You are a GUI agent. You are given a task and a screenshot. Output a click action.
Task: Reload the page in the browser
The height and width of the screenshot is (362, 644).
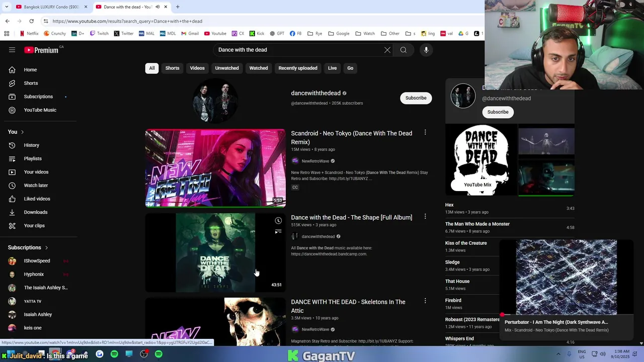pos(31,21)
